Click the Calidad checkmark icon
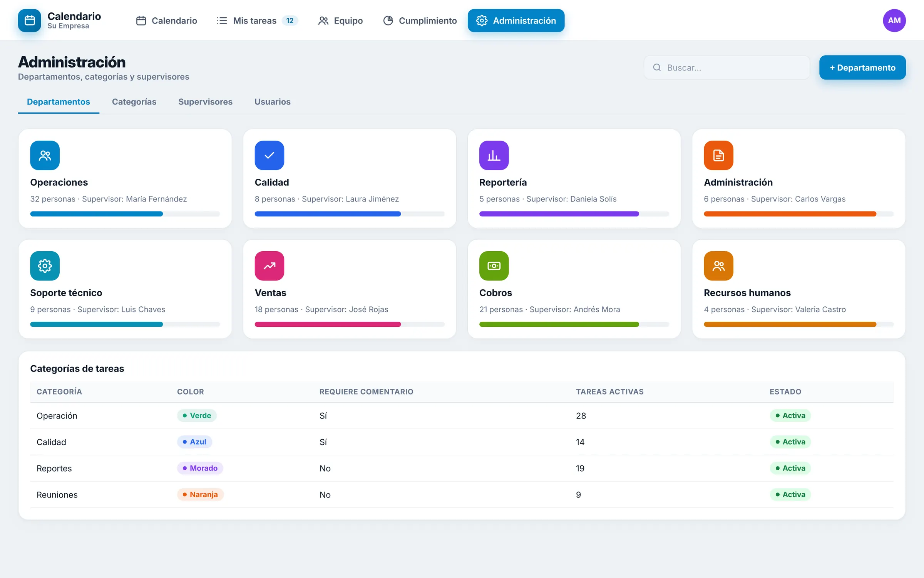This screenshot has height=578, width=924. [269, 155]
